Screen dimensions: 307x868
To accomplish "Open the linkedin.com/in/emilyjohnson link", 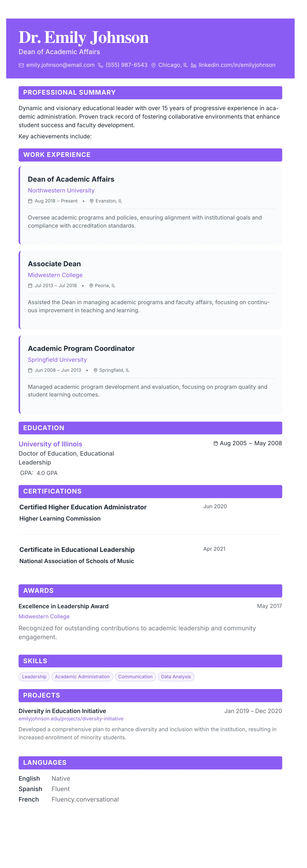I will [x=237, y=65].
